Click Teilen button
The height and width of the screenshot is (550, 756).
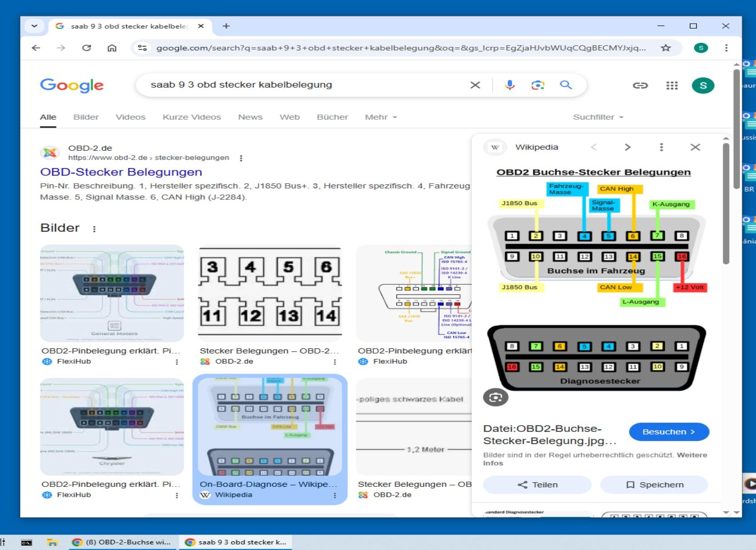coord(537,485)
